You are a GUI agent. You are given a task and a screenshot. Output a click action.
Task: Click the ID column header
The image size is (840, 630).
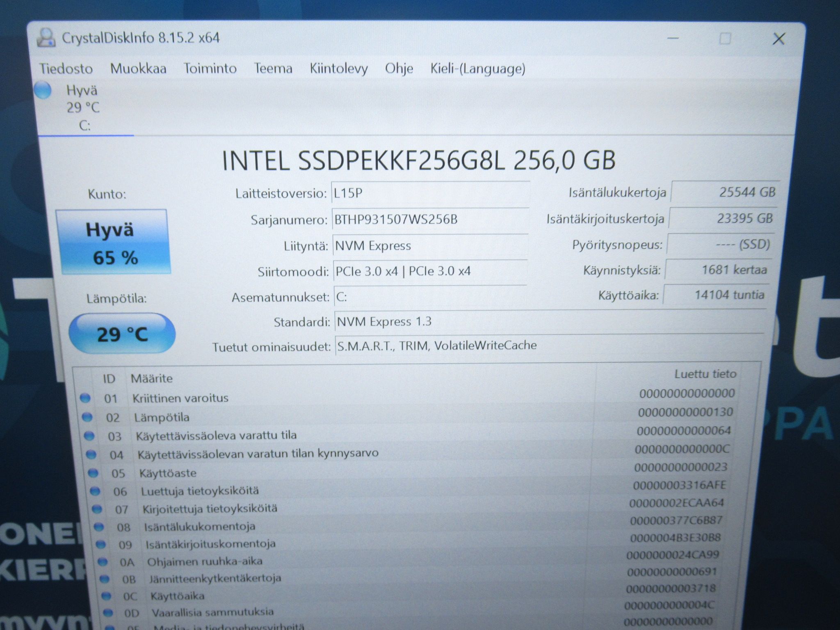(109, 379)
